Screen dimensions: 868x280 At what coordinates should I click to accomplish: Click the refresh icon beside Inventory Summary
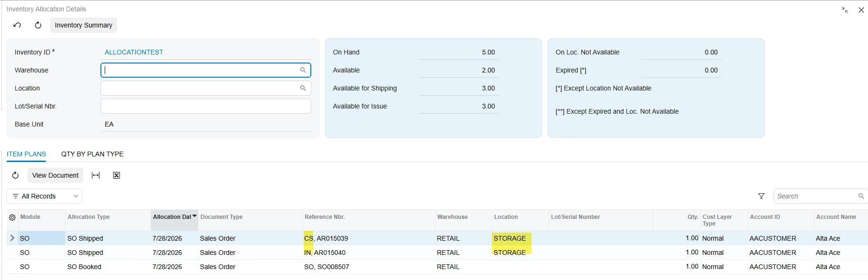pos(38,25)
